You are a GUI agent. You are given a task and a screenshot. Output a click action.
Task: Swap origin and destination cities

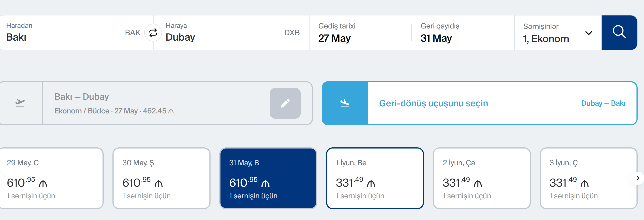153,32
